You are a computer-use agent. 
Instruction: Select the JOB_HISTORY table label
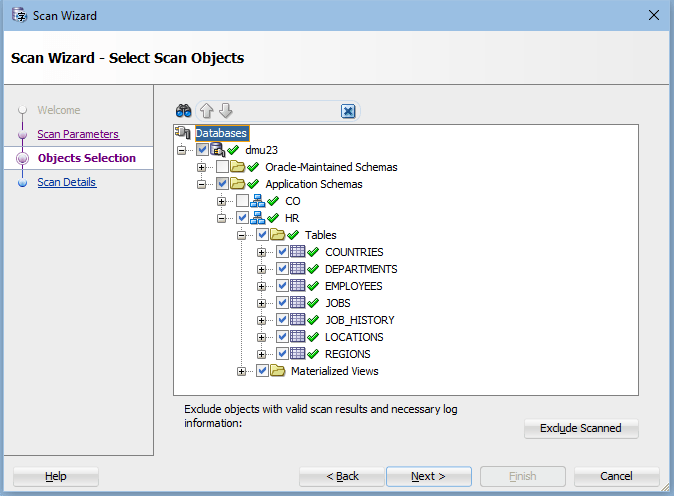click(x=360, y=320)
